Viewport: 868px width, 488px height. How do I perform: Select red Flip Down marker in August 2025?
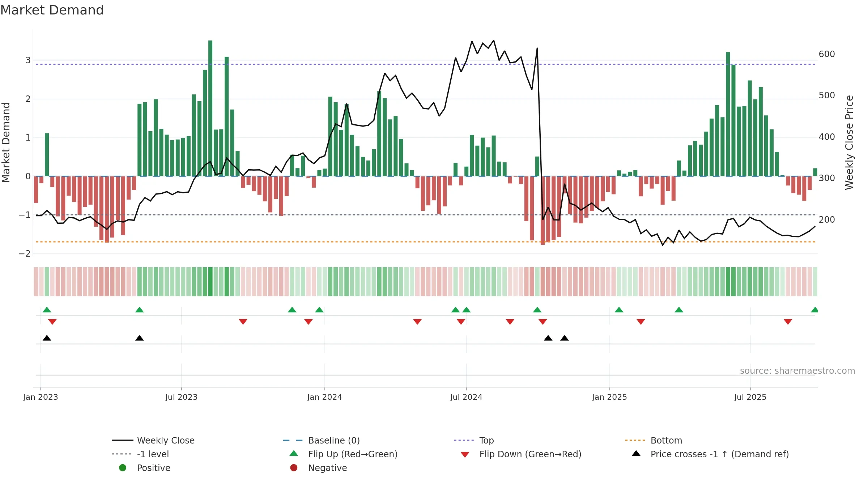[x=788, y=322]
